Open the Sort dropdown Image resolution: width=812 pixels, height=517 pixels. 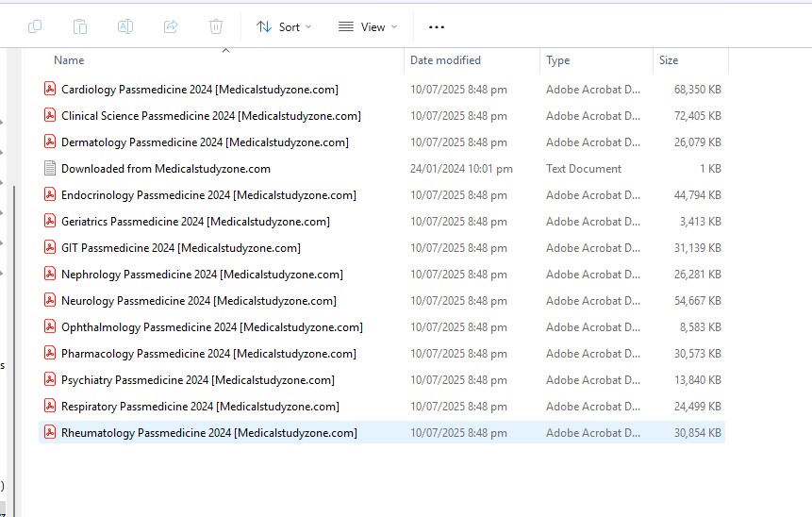pyautogui.click(x=284, y=27)
